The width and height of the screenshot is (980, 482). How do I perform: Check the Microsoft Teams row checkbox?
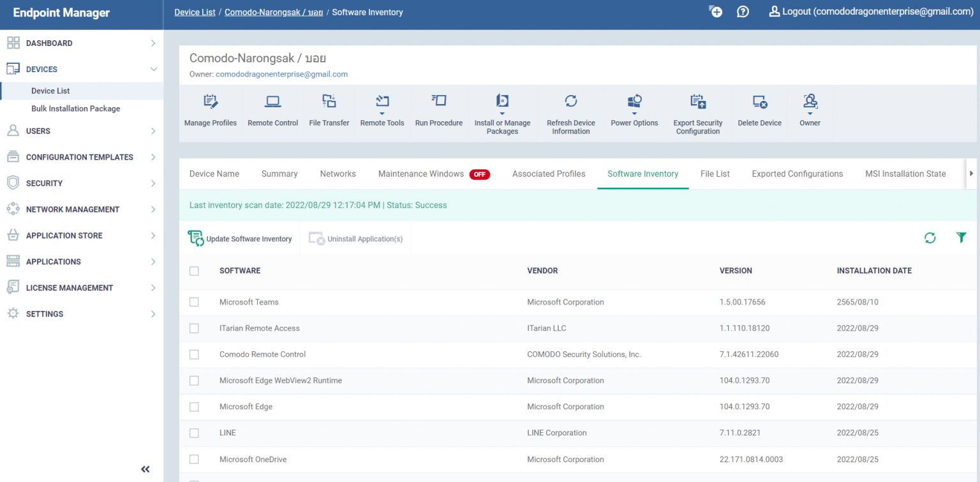pos(194,302)
